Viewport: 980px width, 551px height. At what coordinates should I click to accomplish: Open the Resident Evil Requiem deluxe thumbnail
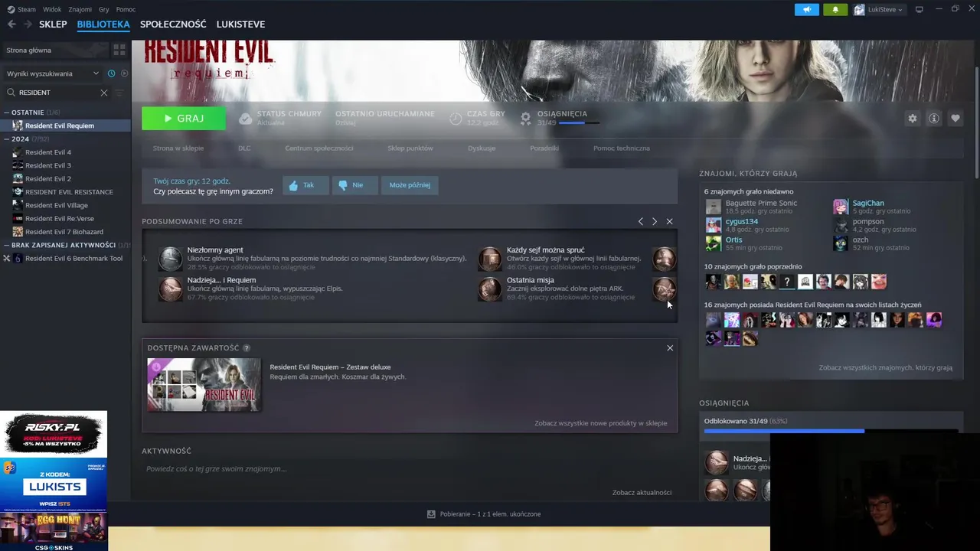click(204, 385)
